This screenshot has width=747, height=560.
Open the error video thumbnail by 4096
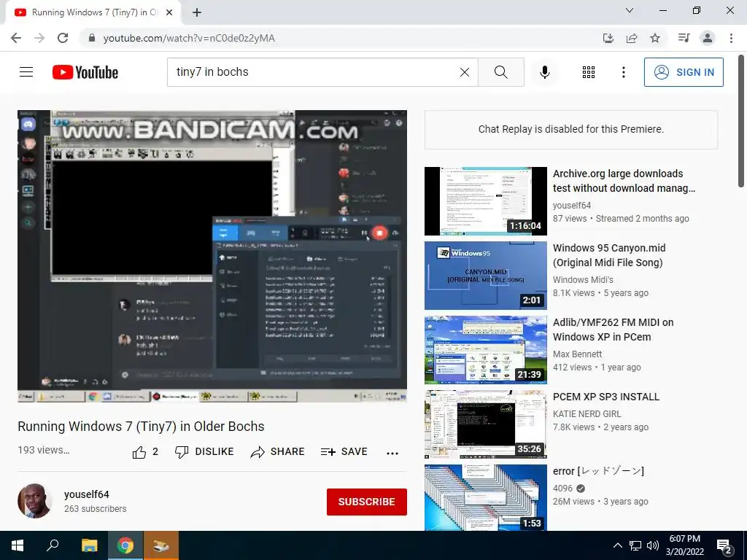click(485, 497)
